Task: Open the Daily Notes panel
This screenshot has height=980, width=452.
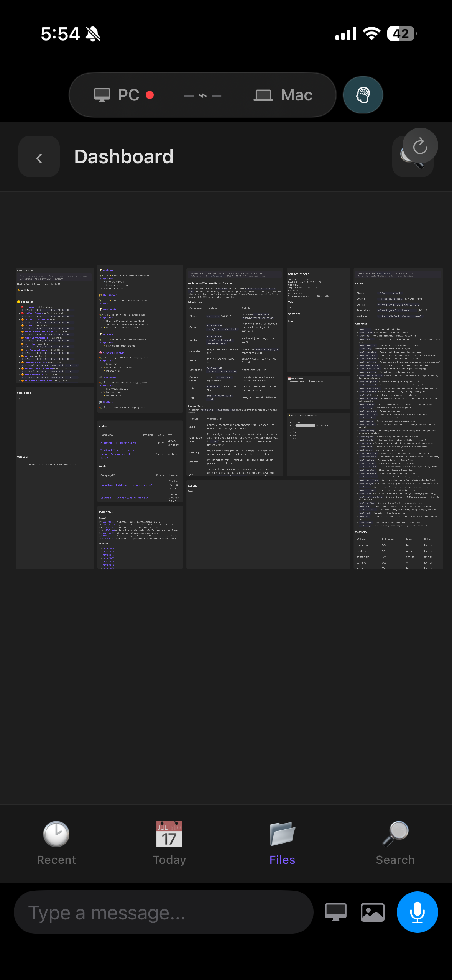Action: point(140,537)
